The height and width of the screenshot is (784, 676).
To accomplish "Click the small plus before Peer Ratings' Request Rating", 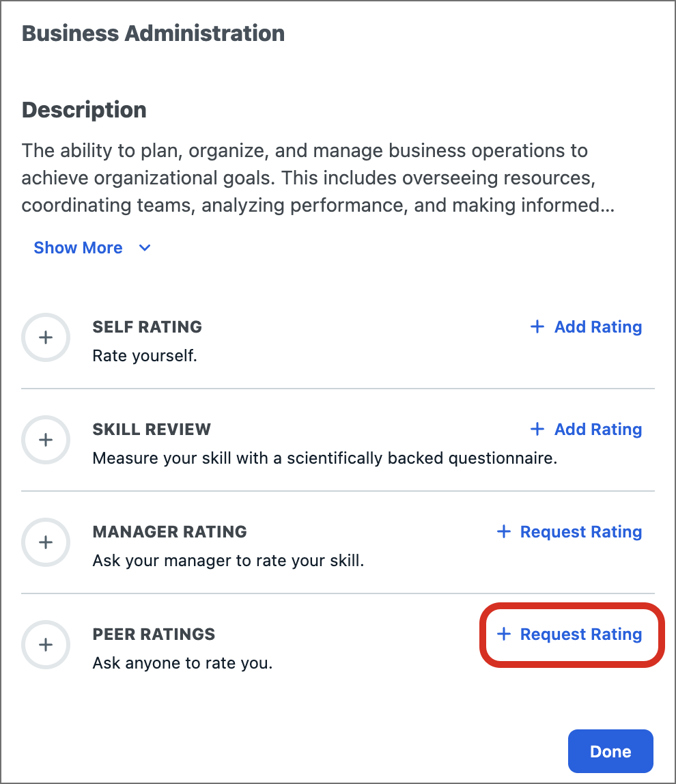I will coord(504,634).
